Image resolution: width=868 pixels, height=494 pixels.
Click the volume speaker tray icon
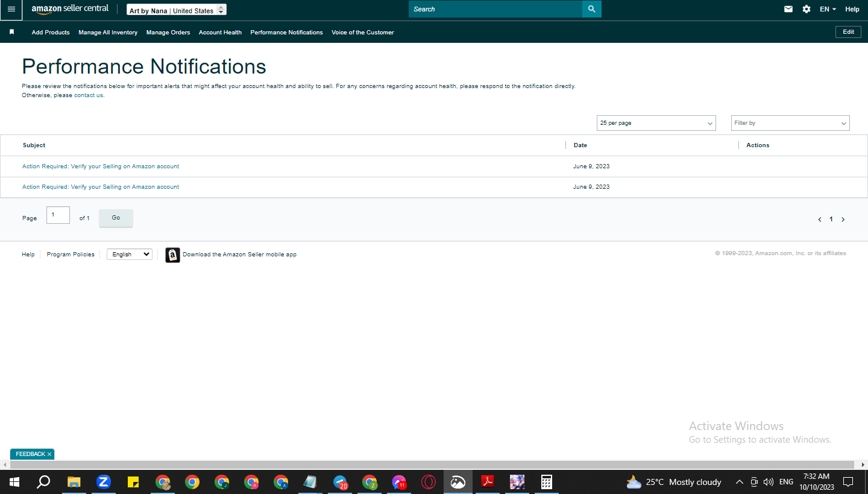(769, 482)
